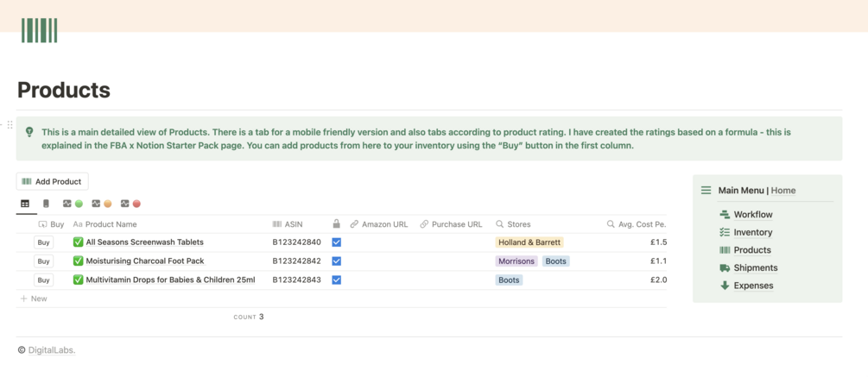Click the Products page title

click(x=64, y=90)
